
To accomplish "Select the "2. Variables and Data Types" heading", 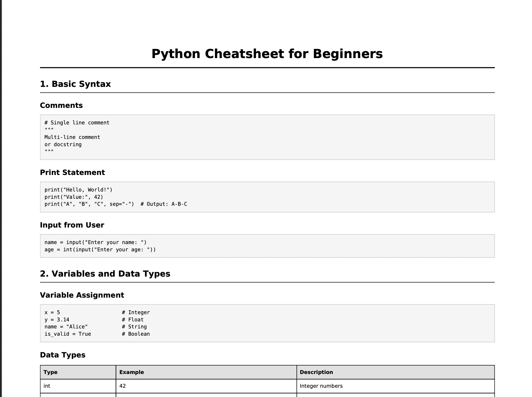I will coord(105,274).
